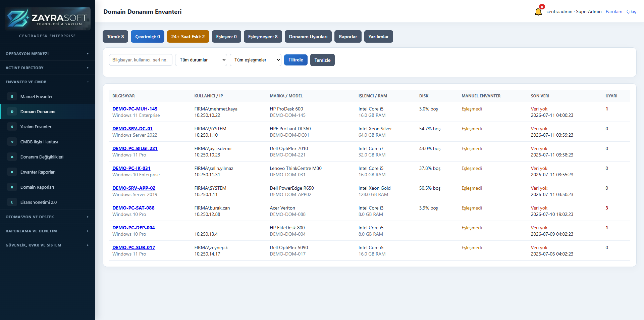Expand Güvenlik, KVKK ve Sistem section
Image resolution: width=644 pixels, height=320 pixels.
pyautogui.click(x=47, y=245)
